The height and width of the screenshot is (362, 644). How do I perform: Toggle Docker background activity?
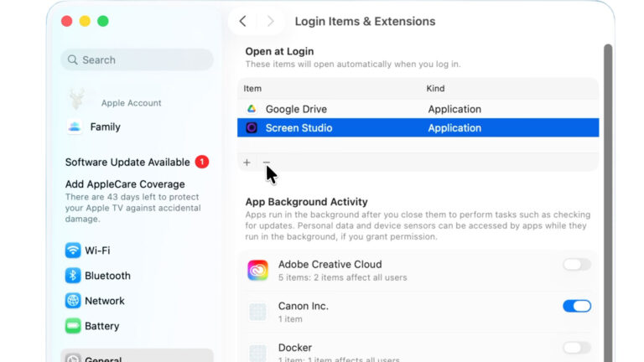(577, 348)
